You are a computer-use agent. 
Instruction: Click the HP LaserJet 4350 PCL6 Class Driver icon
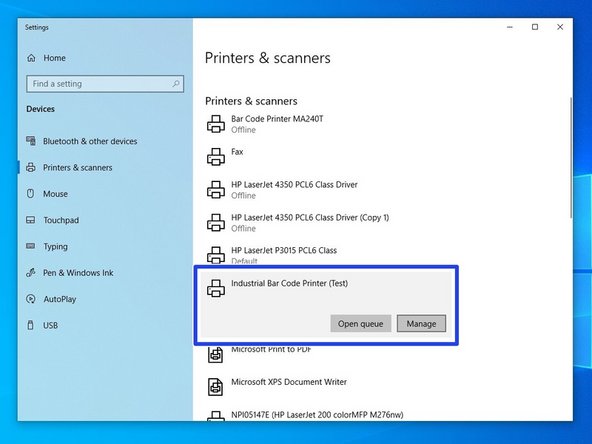216,190
